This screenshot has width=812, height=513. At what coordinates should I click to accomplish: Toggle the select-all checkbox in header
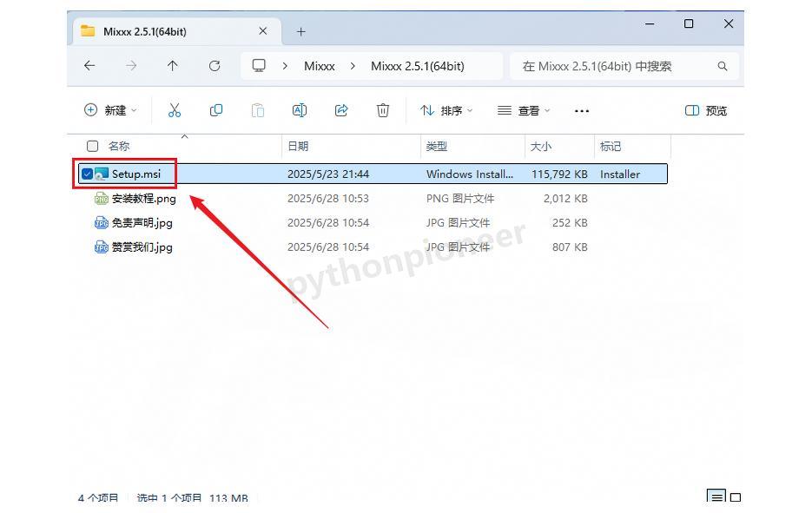point(93,146)
